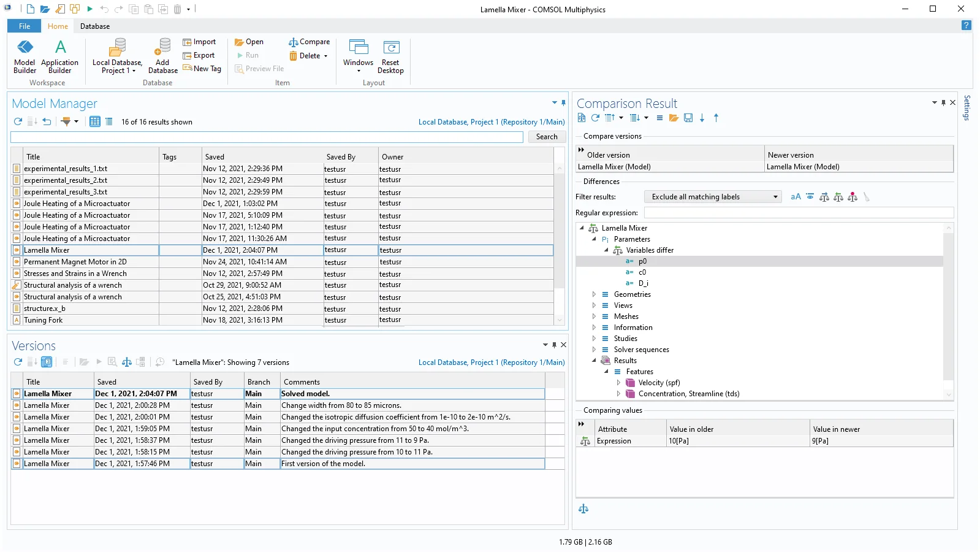This screenshot has width=980, height=552.
Task: Open the Filter results dropdown
Action: coord(712,197)
